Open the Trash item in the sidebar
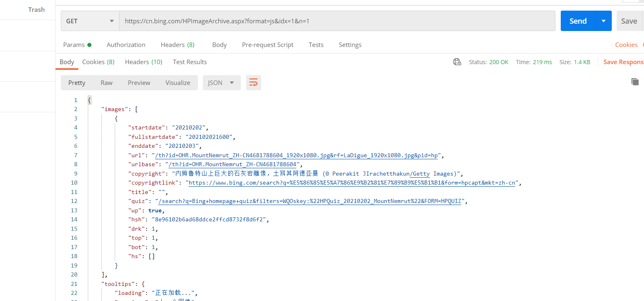This screenshot has height=301, width=644. point(36,10)
